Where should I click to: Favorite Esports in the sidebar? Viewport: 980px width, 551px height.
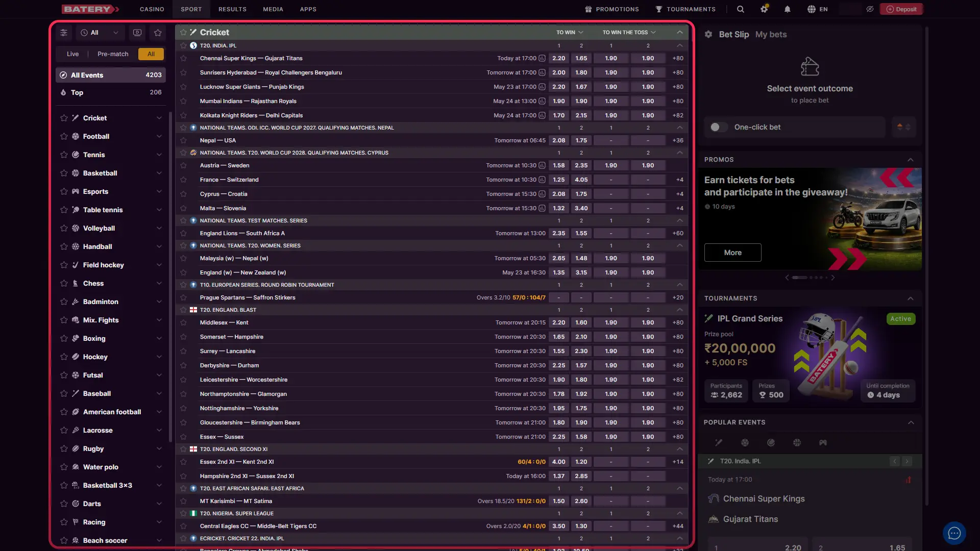(x=64, y=191)
